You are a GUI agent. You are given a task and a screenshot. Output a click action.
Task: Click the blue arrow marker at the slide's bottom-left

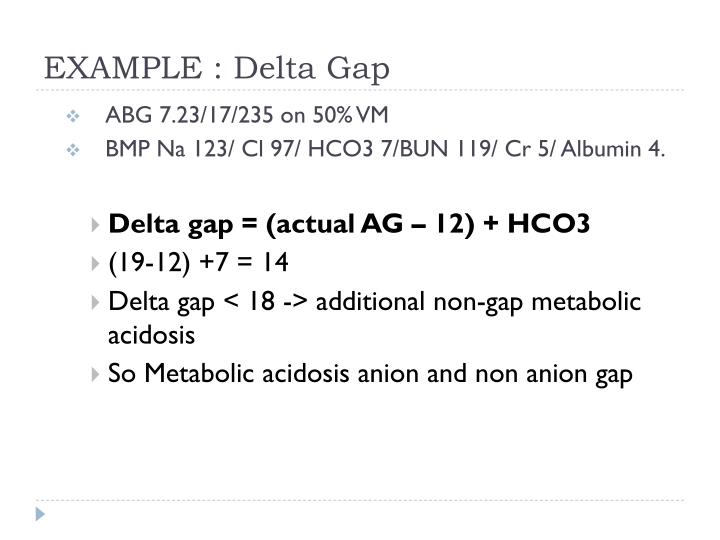(x=40, y=515)
